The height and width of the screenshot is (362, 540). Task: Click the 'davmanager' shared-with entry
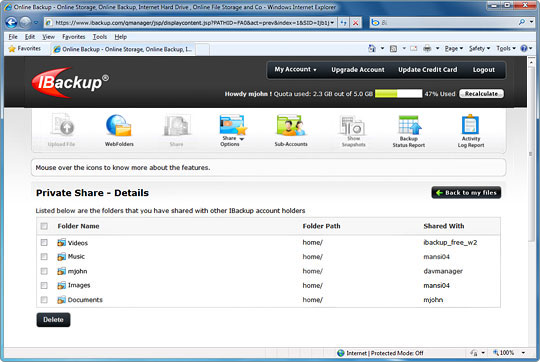pos(443,271)
